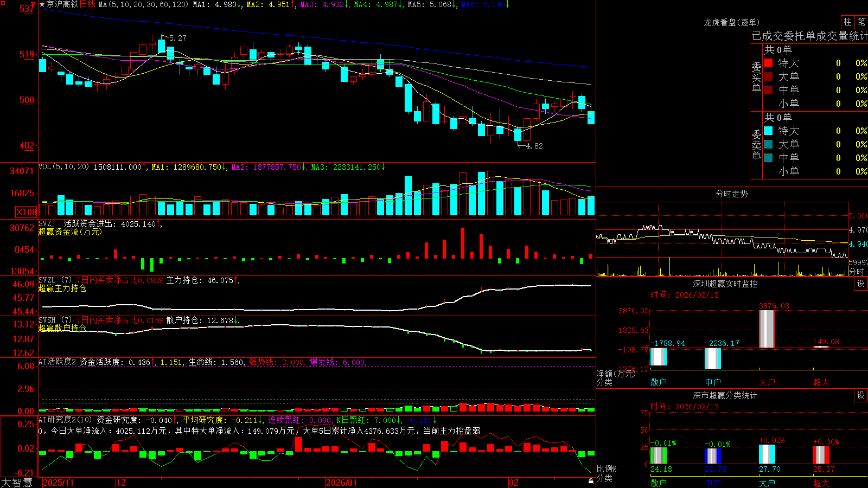Click the 强势线: 3.000 red label

(277, 362)
